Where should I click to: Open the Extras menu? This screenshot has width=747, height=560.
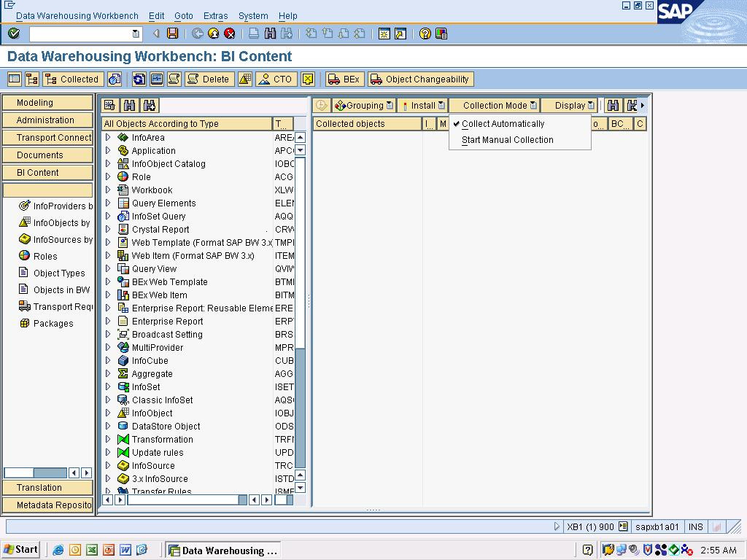click(215, 16)
